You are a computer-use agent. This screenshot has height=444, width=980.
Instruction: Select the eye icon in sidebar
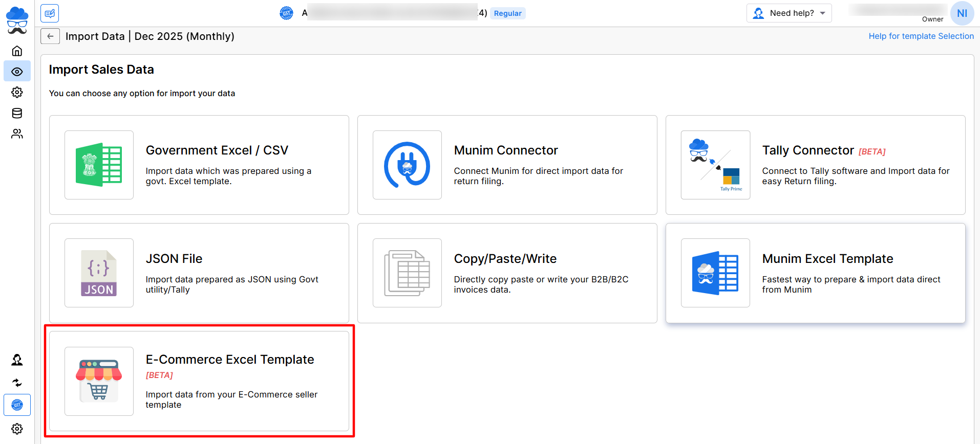point(17,72)
